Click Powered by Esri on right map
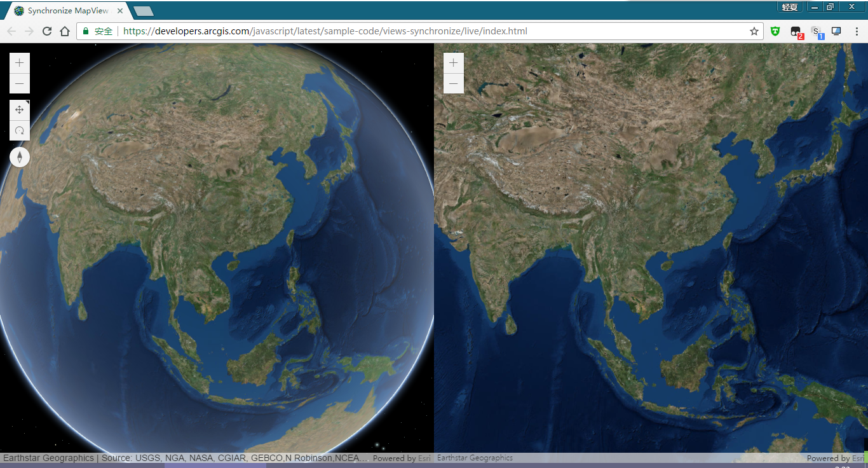This screenshot has width=868, height=468. [x=836, y=458]
